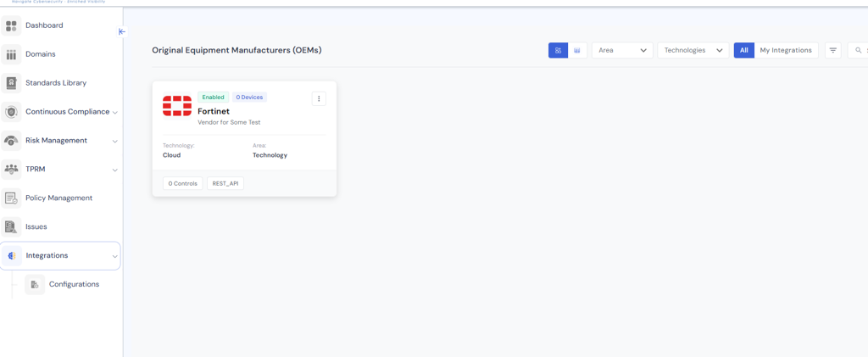Image resolution: width=868 pixels, height=357 pixels.
Task: Click the 'Cloud' technology value
Action: click(x=171, y=155)
